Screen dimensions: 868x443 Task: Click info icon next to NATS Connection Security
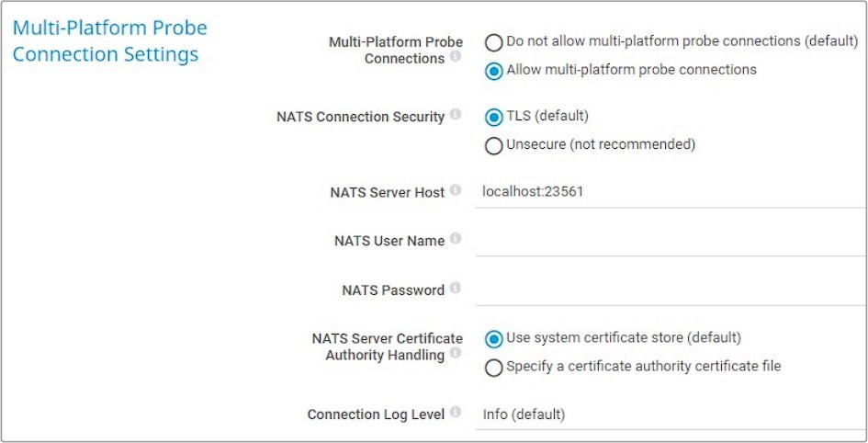coord(457,116)
